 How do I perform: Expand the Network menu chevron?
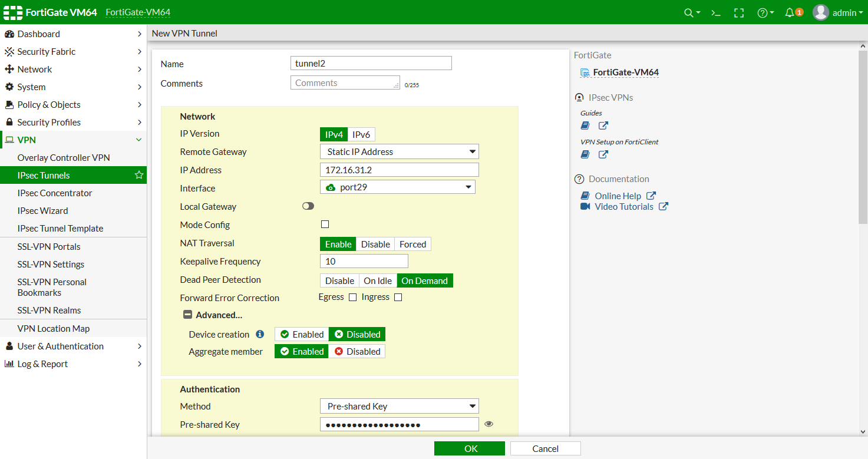(140, 70)
